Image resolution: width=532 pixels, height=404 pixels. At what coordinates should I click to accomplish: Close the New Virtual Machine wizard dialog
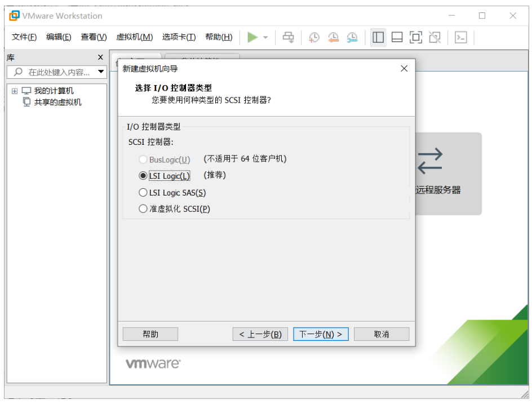point(404,69)
